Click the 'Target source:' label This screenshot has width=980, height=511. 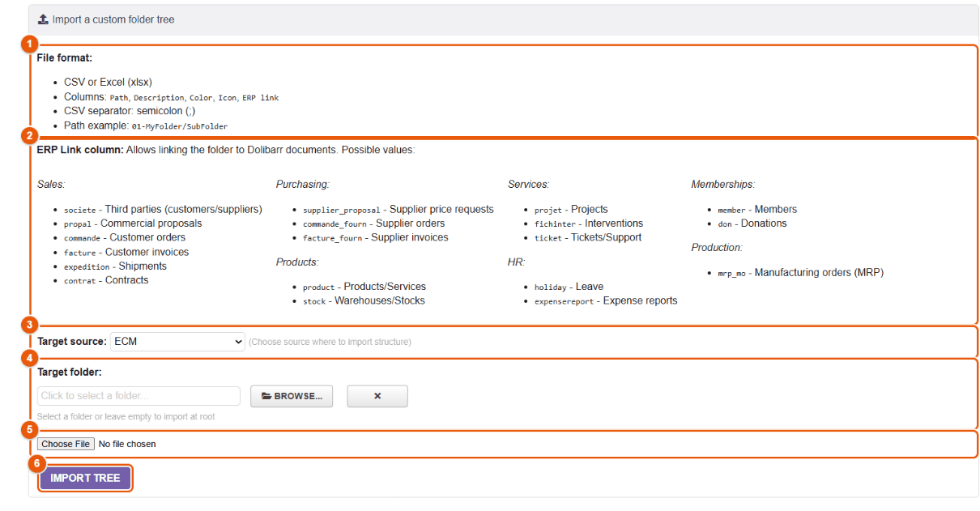coord(71,342)
